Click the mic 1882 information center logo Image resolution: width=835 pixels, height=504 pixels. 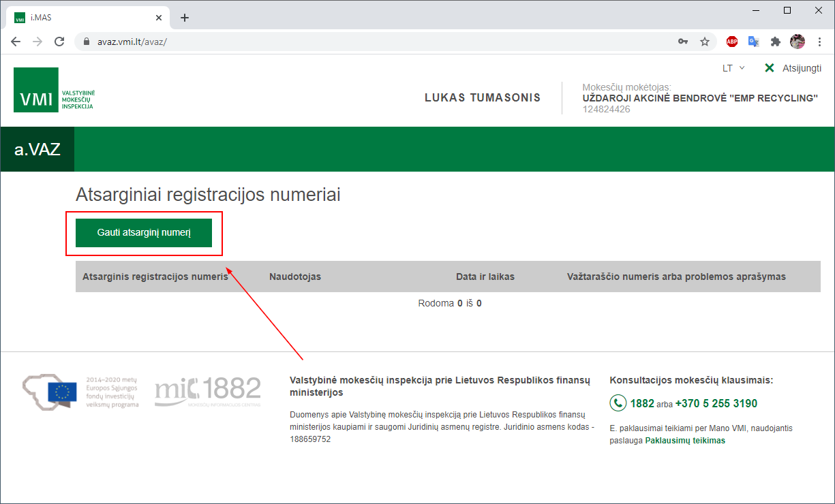tap(208, 392)
